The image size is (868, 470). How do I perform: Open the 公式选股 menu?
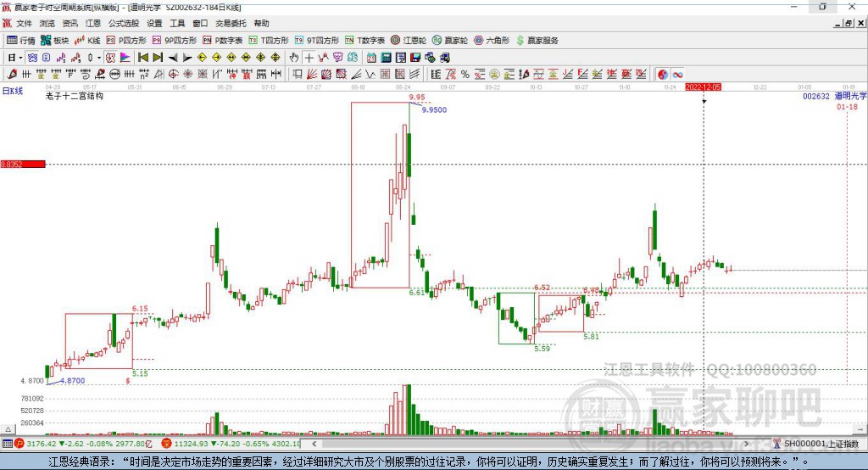coord(122,24)
